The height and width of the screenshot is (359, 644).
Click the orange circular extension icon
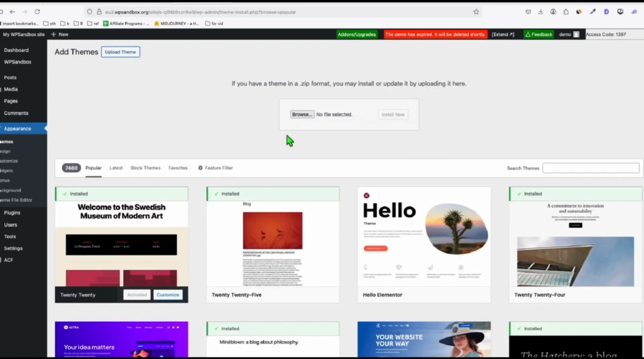click(579, 12)
